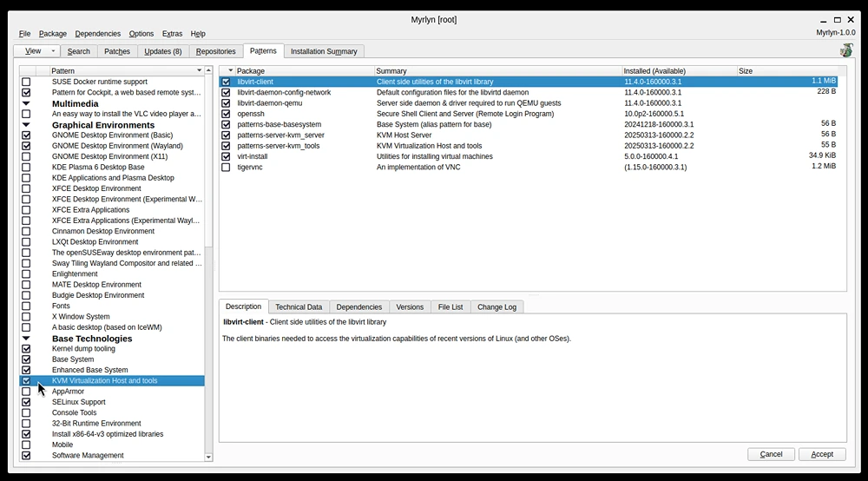Open the Pattern column header dropdown
This screenshot has width=868, height=481.
[200, 71]
